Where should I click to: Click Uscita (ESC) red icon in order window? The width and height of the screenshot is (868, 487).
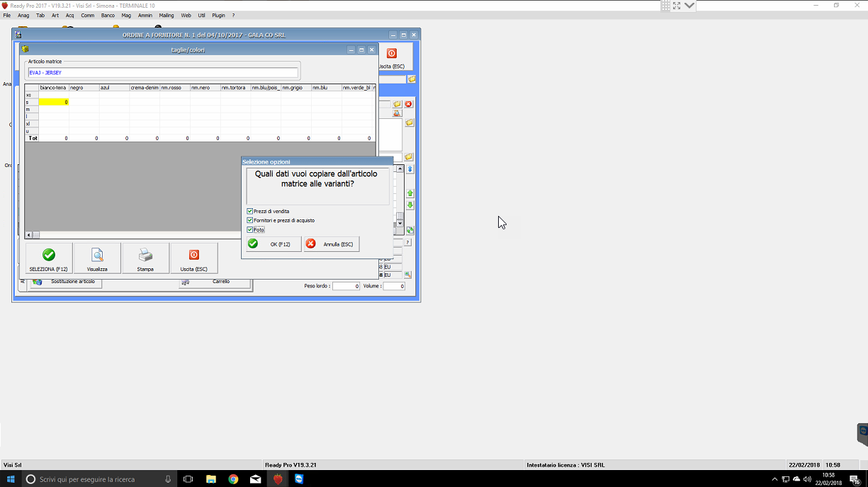click(x=391, y=54)
